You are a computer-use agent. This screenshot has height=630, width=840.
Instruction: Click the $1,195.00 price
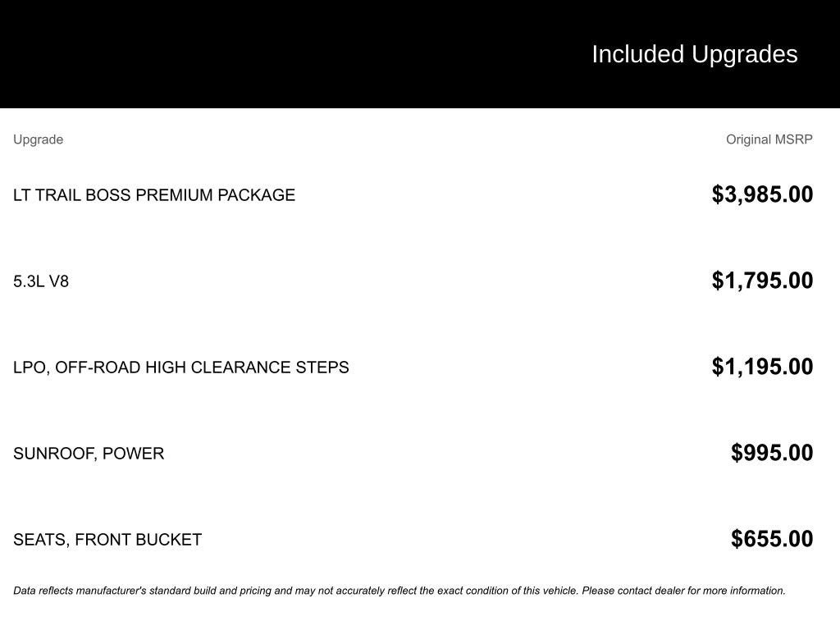tap(762, 367)
